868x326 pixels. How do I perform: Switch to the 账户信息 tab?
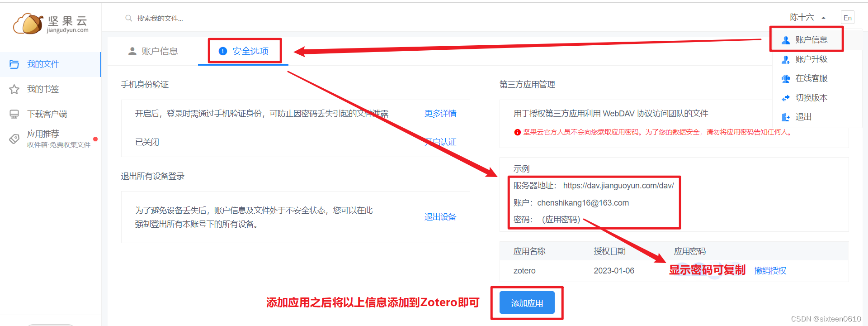(153, 51)
